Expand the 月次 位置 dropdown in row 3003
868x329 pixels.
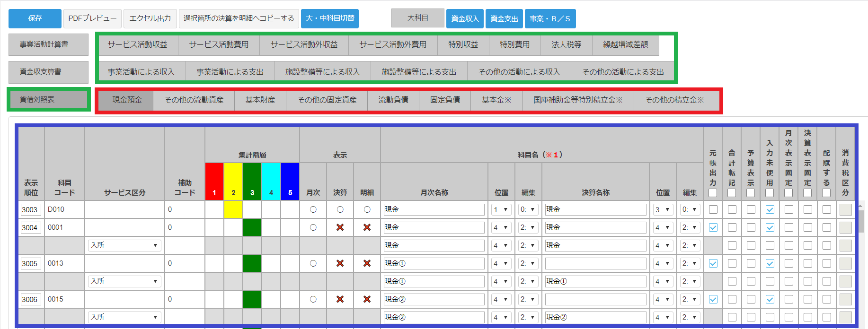pos(501,209)
